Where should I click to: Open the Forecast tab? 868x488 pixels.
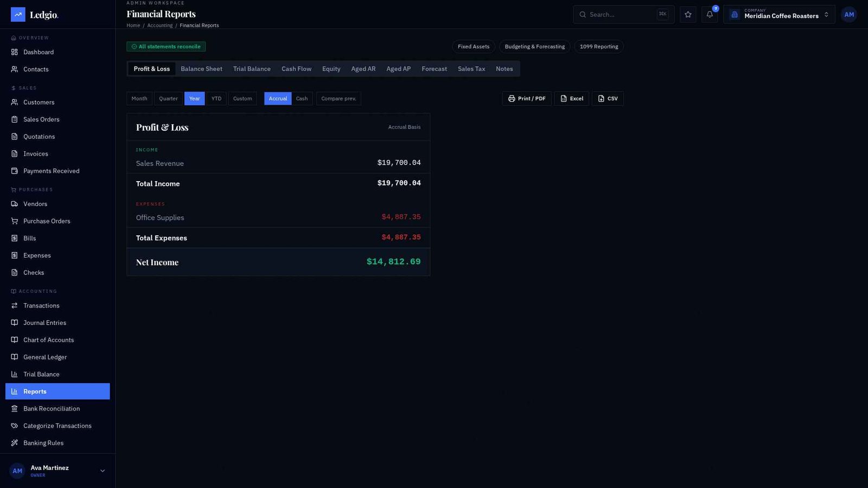pos(435,69)
